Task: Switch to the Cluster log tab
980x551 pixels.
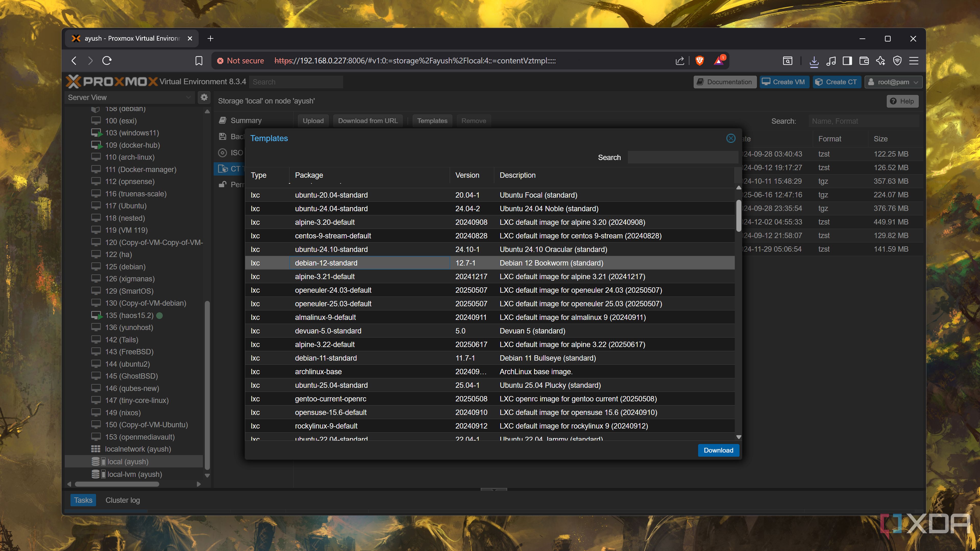Action: (x=122, y=500)
